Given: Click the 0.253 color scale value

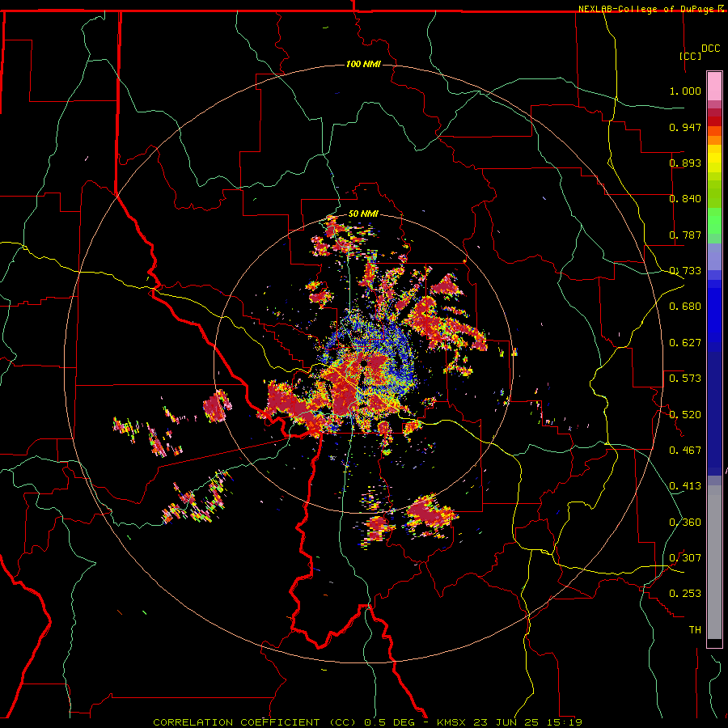Looking at the screenshot, I should click(685, 594).
